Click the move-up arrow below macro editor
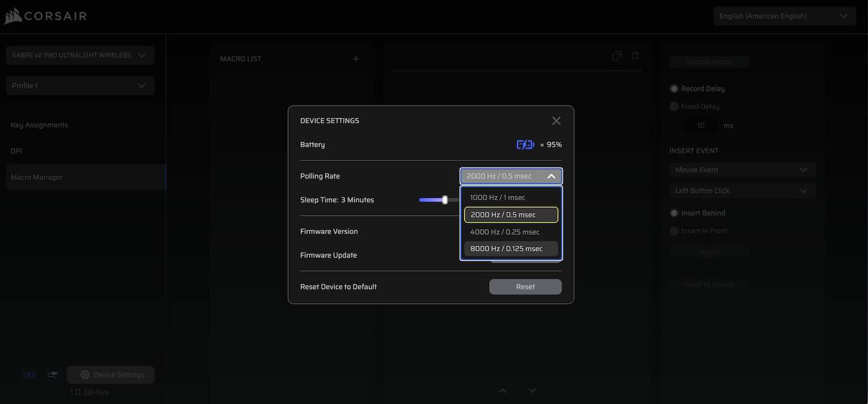Viewport: 868px width, 404px height. [x=502, y=391]
